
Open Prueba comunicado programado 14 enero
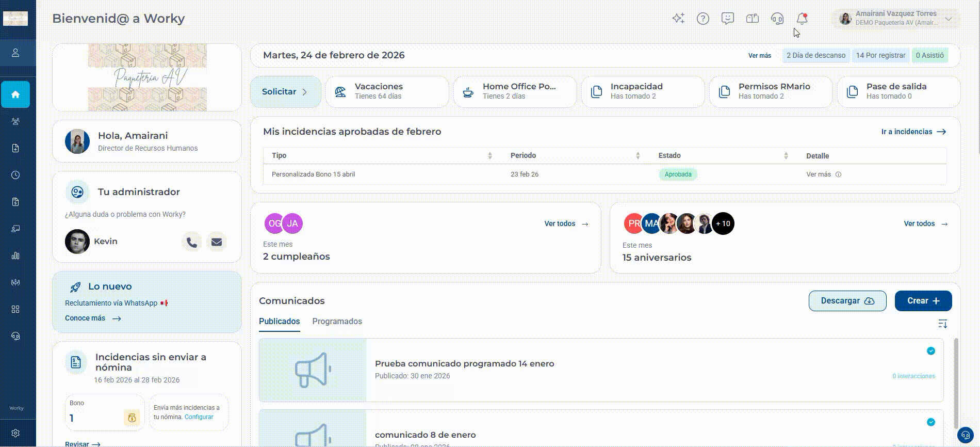tap(601, 370)
